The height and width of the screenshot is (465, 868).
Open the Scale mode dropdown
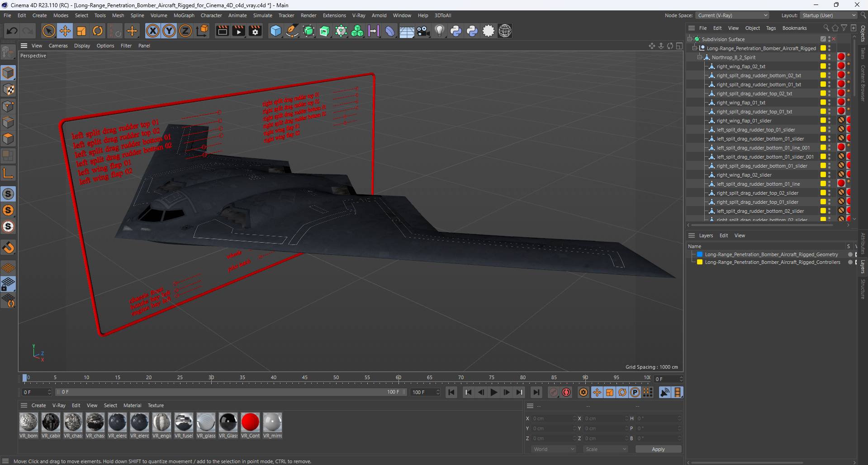(x=606, y=449)
